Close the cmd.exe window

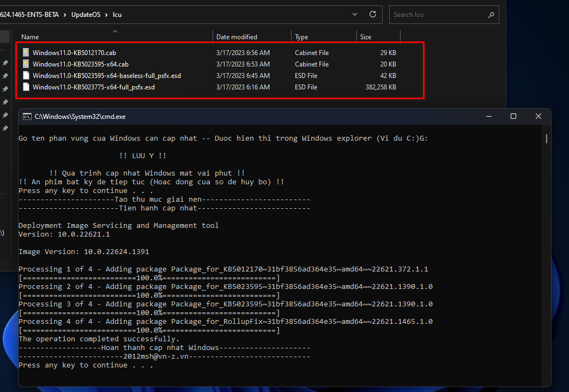pos(538,117)
